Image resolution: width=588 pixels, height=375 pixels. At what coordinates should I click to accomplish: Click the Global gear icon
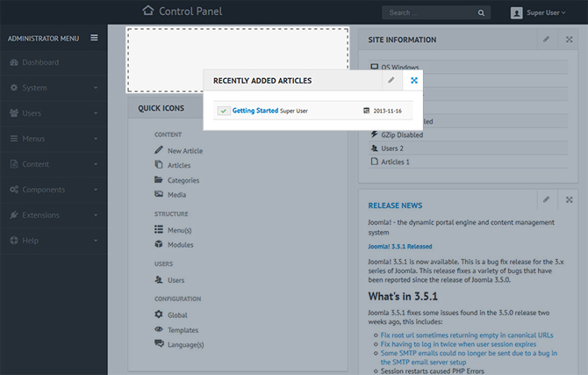[159, 314]
